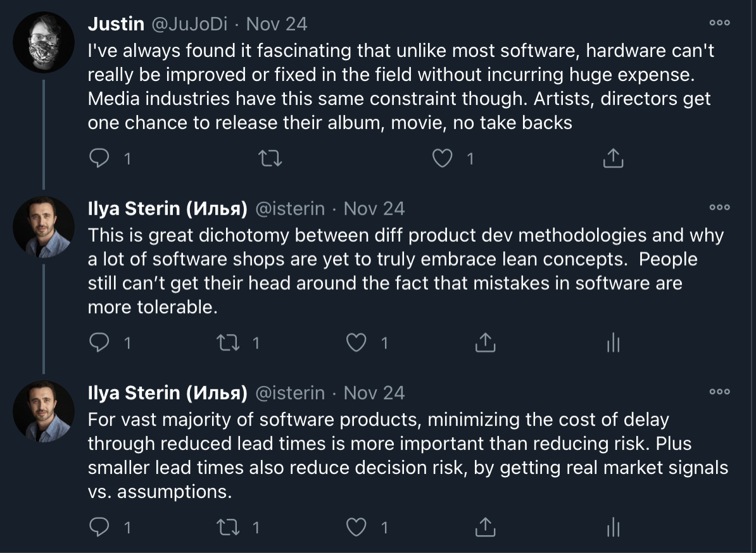This screenshot has height=553, width=756.
Task: Share the lean concepts tweet
Action: click(485, 342)
